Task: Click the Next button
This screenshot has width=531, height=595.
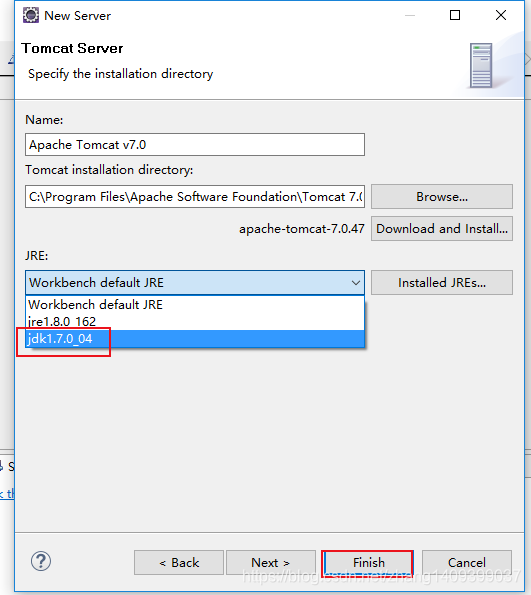Action: coord(271,562)
